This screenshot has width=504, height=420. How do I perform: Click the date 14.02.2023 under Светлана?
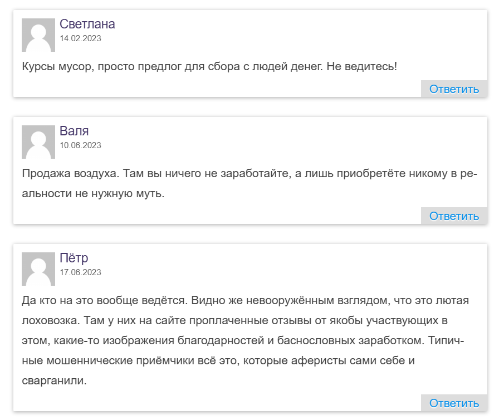click(80, 38)
